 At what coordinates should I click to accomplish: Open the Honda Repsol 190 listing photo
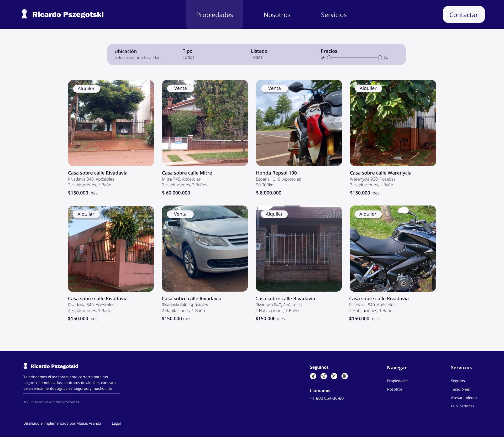pyautogui.click(x=299, y=123)
